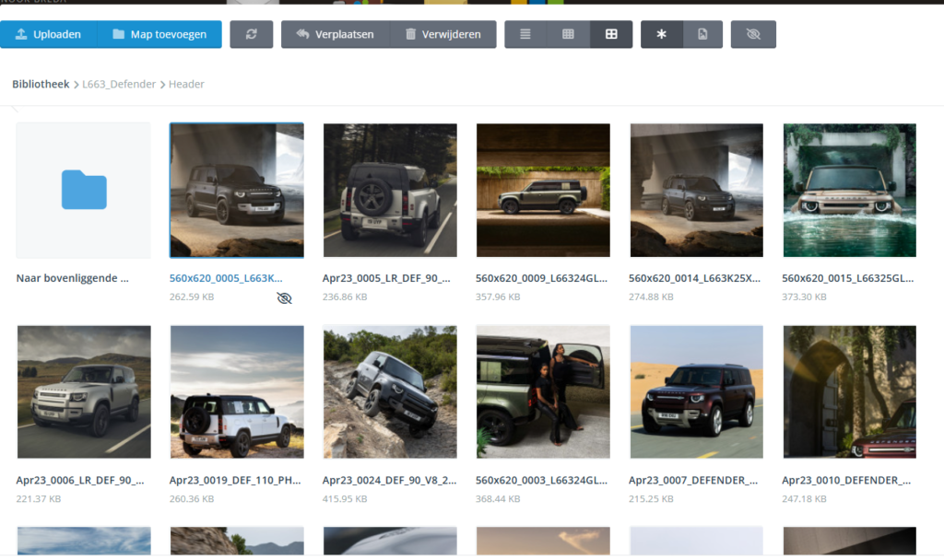This screenshot has width=944, height=560.
Task: Select the Apr23_0024_DEF_90_V8 thumbnail
Action: pyautogui.click(x=390, y=391)
